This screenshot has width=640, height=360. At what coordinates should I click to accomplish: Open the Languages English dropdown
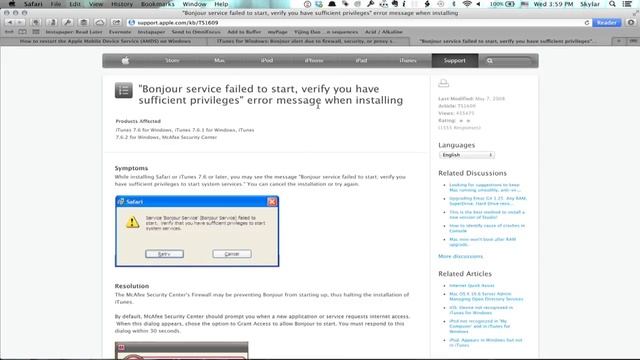click(x=467, y=155)
